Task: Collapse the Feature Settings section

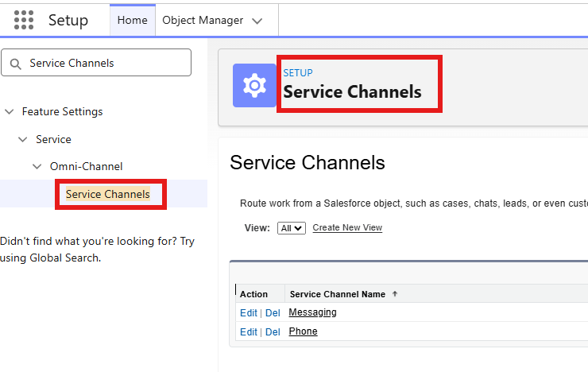Action: pos(9,112)
